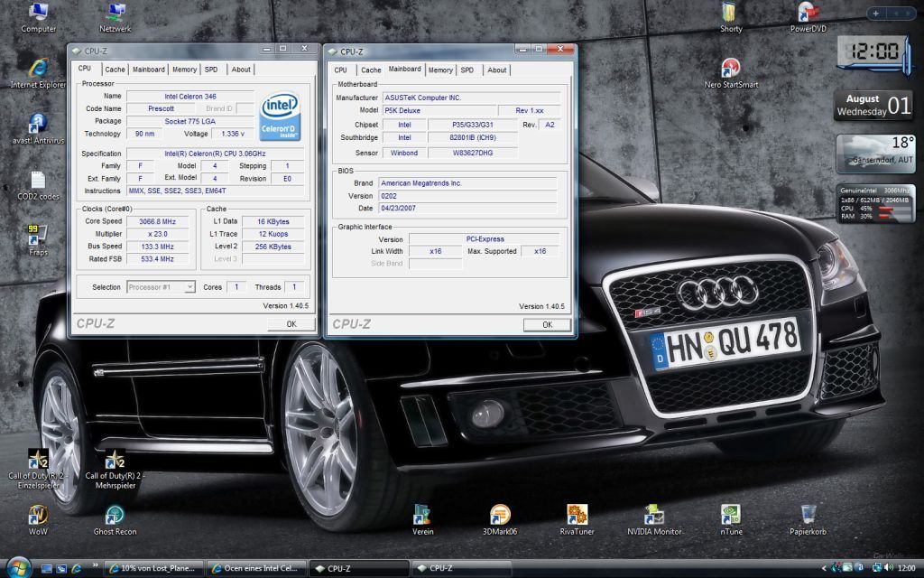Open Memory tab in right CPU-Z window
Image resolution: width=924 pixels, height=578 pixels.
440,70
